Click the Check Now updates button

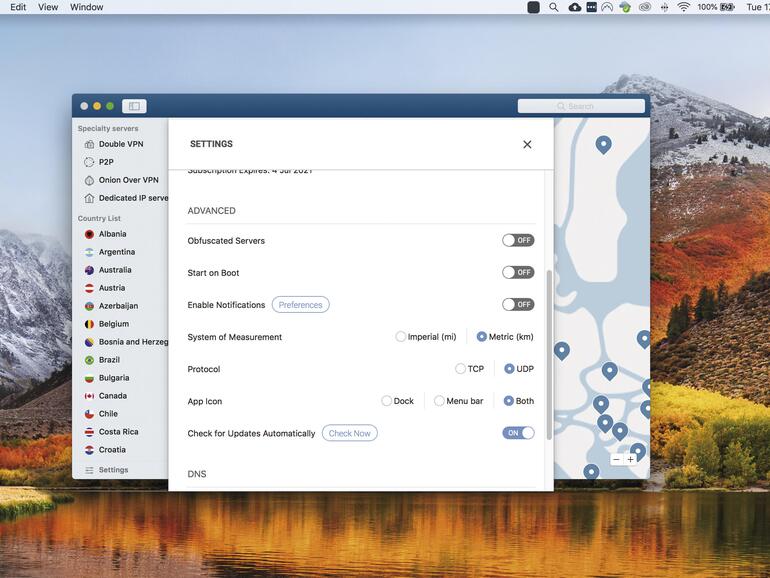coord(350,433)
